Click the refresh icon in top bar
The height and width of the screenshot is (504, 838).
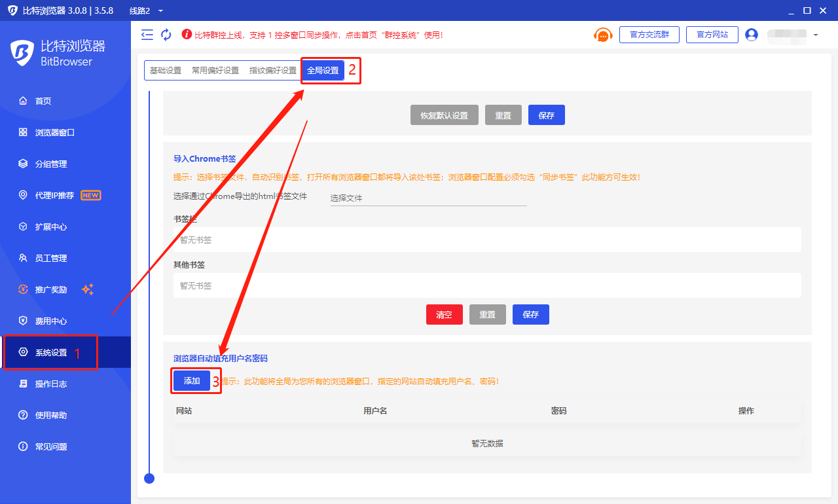pyautogui.click(x=166, y=35)
